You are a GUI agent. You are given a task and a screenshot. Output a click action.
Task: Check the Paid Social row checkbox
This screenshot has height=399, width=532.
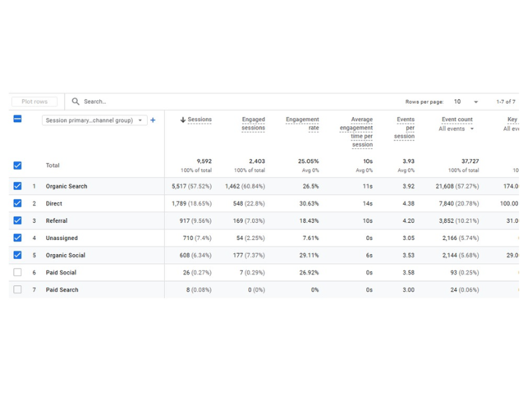[x=17, y=273]
